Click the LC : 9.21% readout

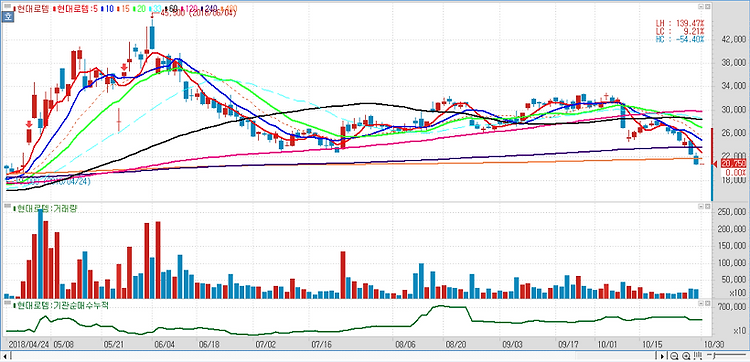coord(680,31)
